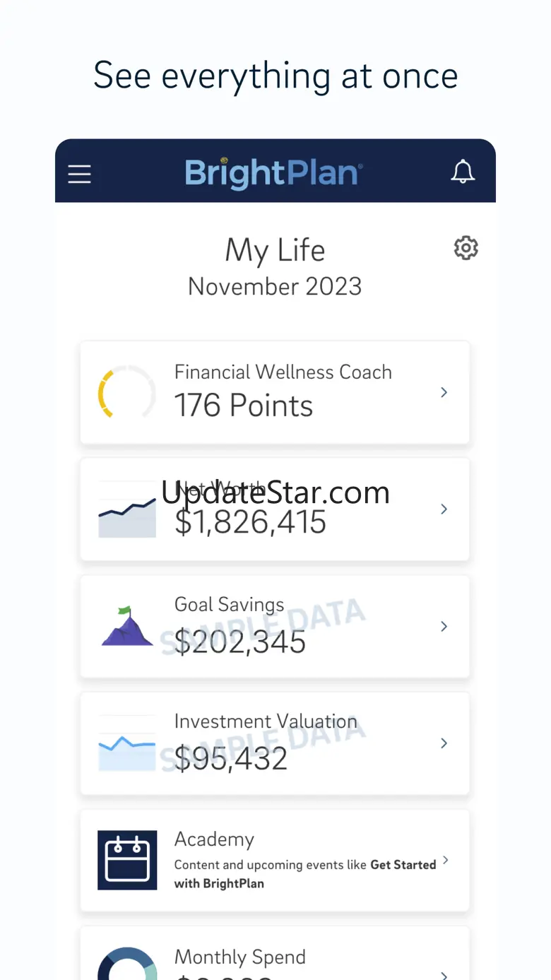Screen dimensions: 551x980
Task: Open the hamburger menu
Action: coord(79,174)
